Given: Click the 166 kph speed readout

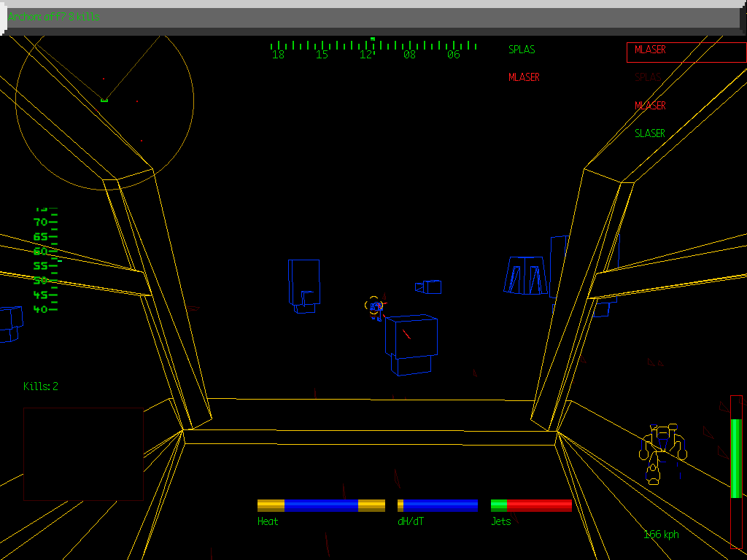Looking at the screenshot, I should (x=661, y=534).
